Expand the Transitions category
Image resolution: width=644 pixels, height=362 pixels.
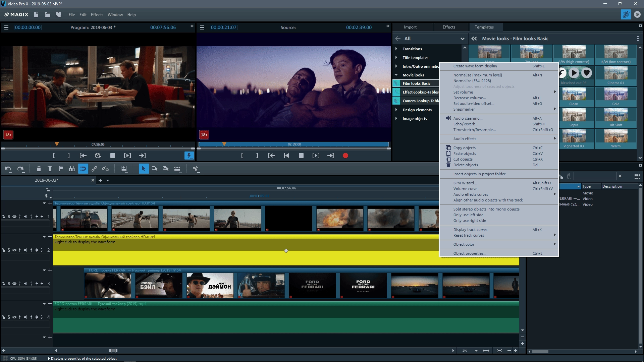[x=396, y=49]
